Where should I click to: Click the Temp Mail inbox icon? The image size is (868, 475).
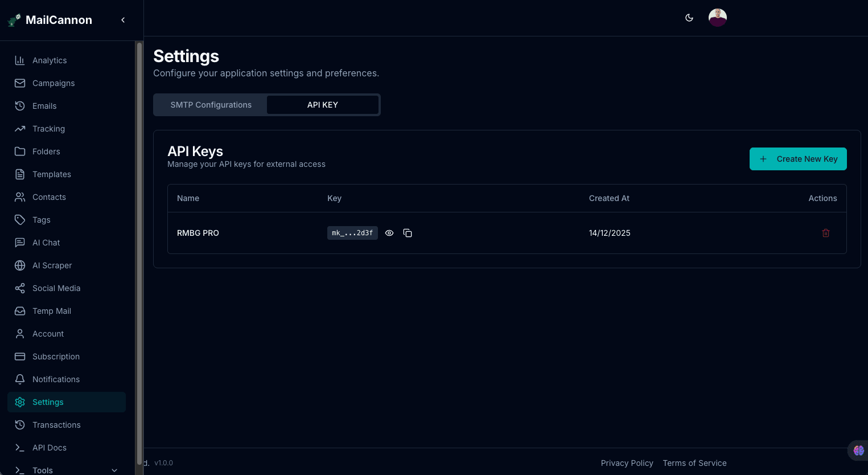point(20,311)
